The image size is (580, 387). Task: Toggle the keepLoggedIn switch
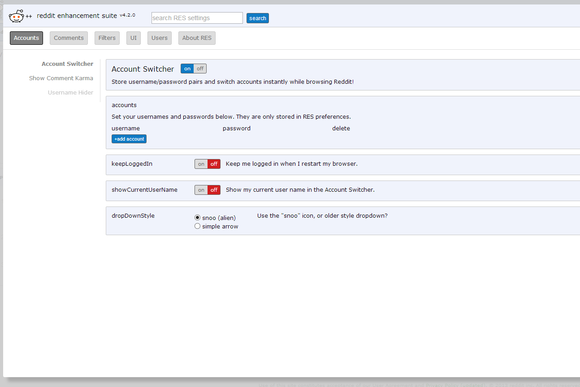tap(208, 164)
